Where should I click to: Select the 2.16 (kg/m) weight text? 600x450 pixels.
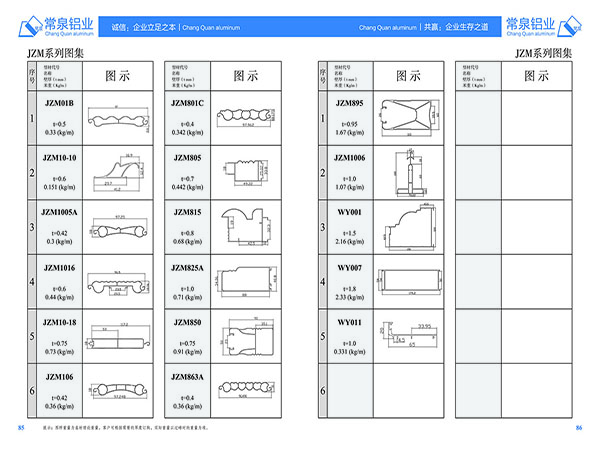[349, 241]
